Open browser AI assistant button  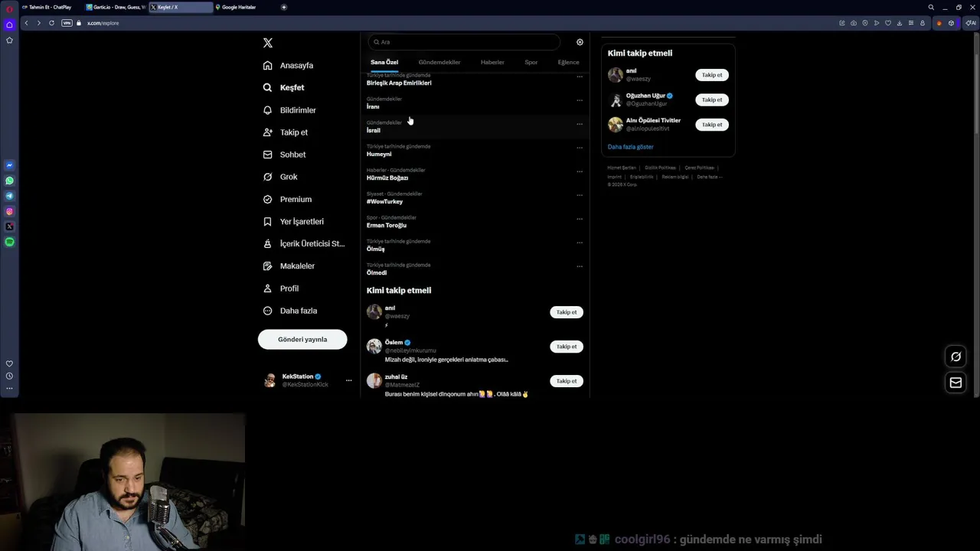click(971, 23)
